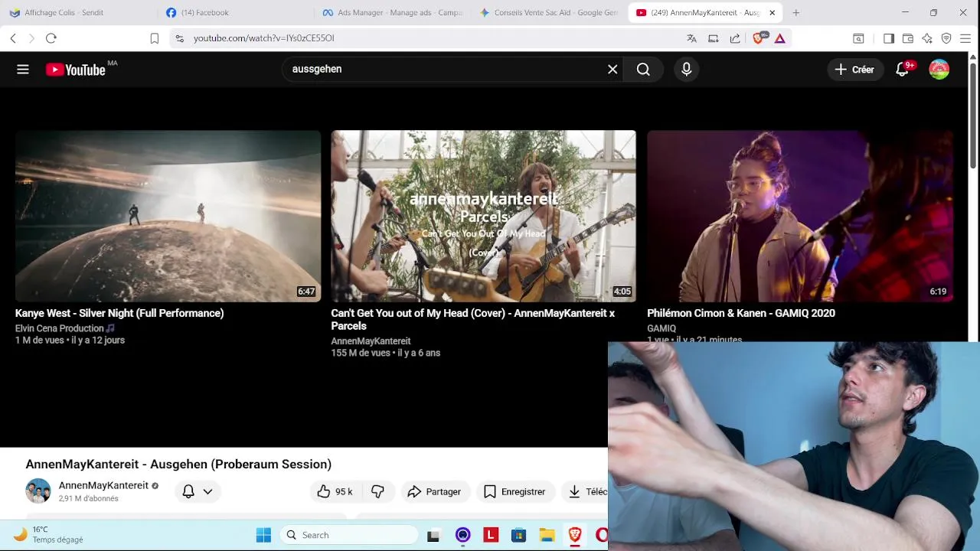This screenshot has height=551, width=980.
Task: Toggle the browser sidebar panel
Action: 889,38
